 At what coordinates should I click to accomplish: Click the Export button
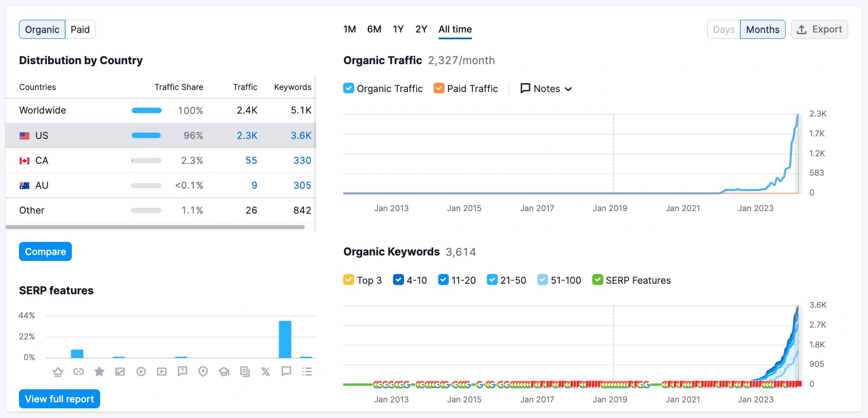click(819, 30)
